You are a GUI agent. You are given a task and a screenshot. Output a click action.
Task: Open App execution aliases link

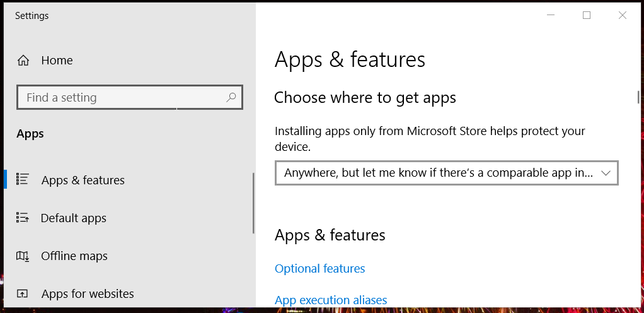click(x=331, y=300)
